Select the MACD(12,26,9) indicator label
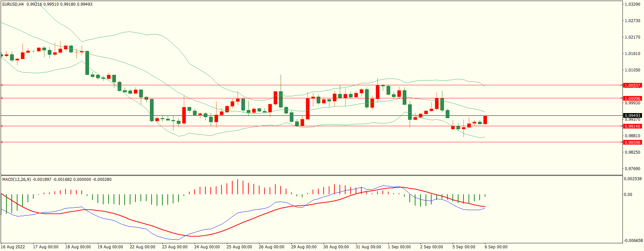 [16, 180]
